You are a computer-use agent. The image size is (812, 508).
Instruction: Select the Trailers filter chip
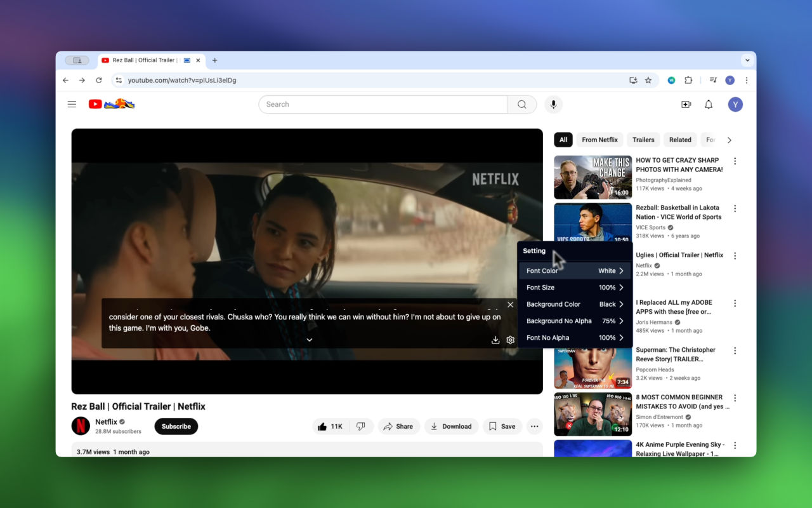[x=643, y=140]
